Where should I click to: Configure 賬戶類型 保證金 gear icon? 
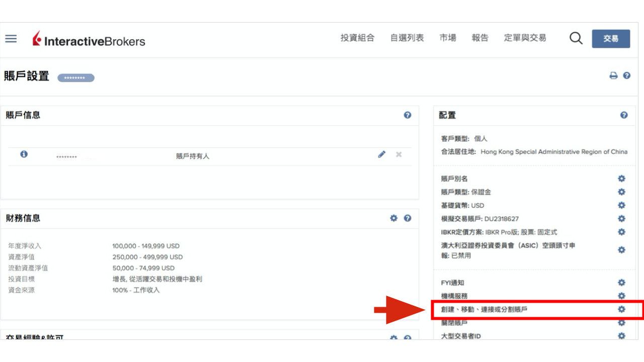621,192
